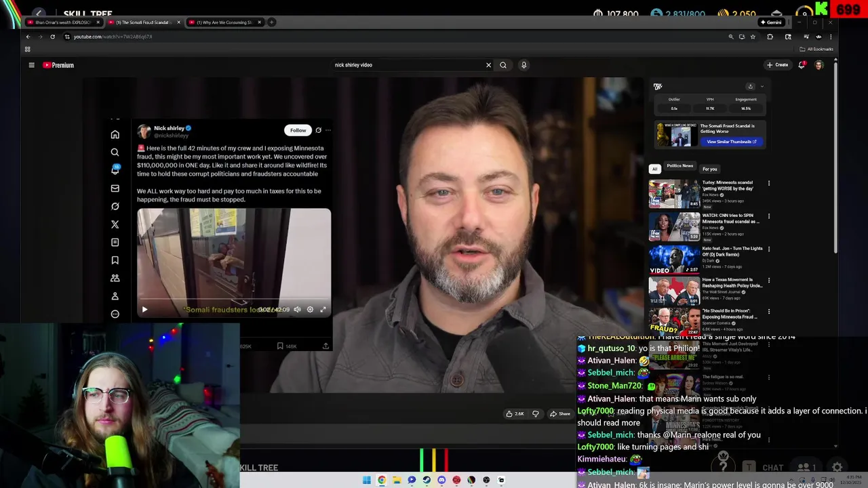Select the For you filter chip

[x=709, y=169]
